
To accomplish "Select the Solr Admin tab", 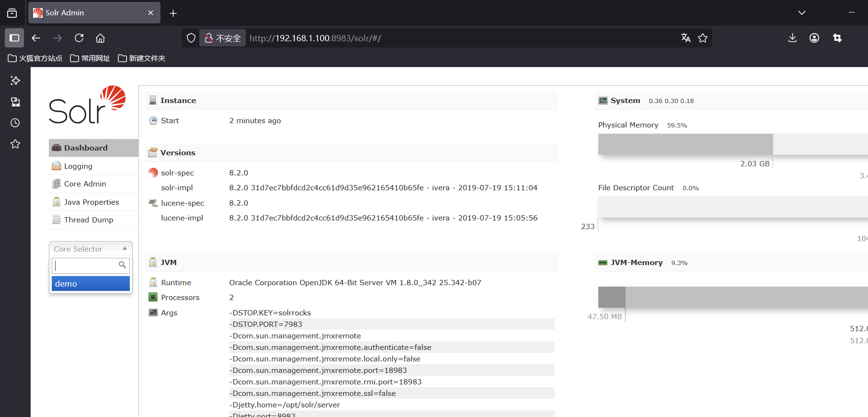I will pyautogui.click(x=94, y=13).
